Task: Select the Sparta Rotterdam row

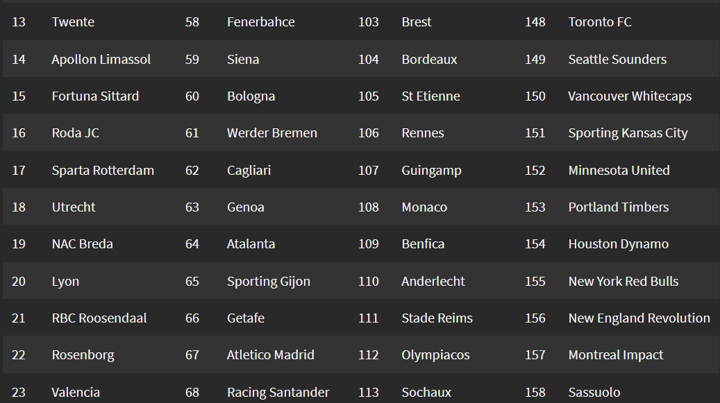Action: pos(103,170)
